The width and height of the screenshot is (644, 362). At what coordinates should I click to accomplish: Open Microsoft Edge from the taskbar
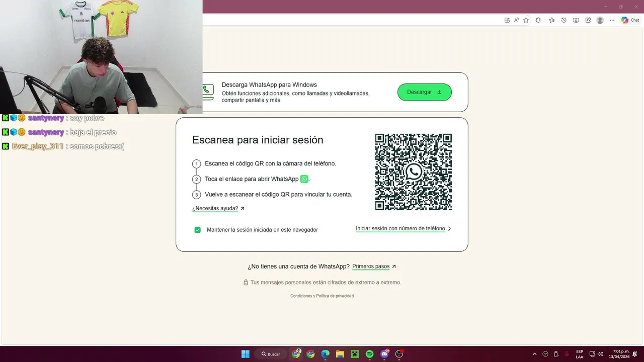[325, 354]
